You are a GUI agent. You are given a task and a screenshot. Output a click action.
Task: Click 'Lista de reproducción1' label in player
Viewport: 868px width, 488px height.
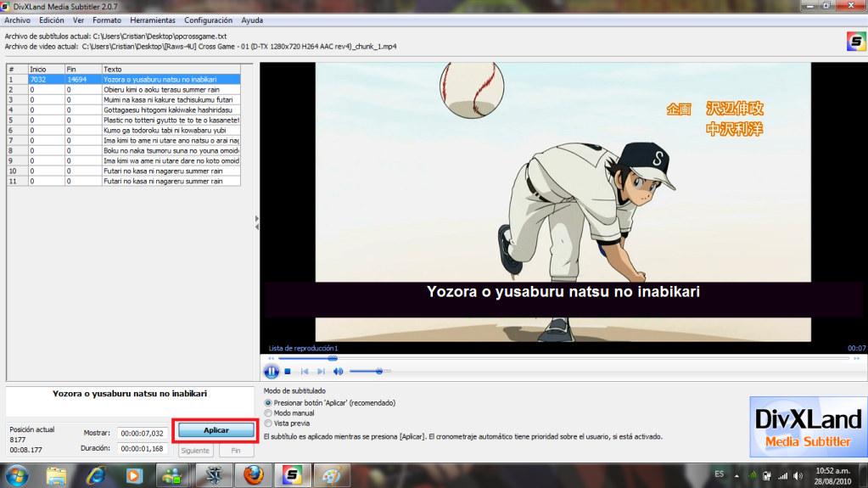(303, 349)
